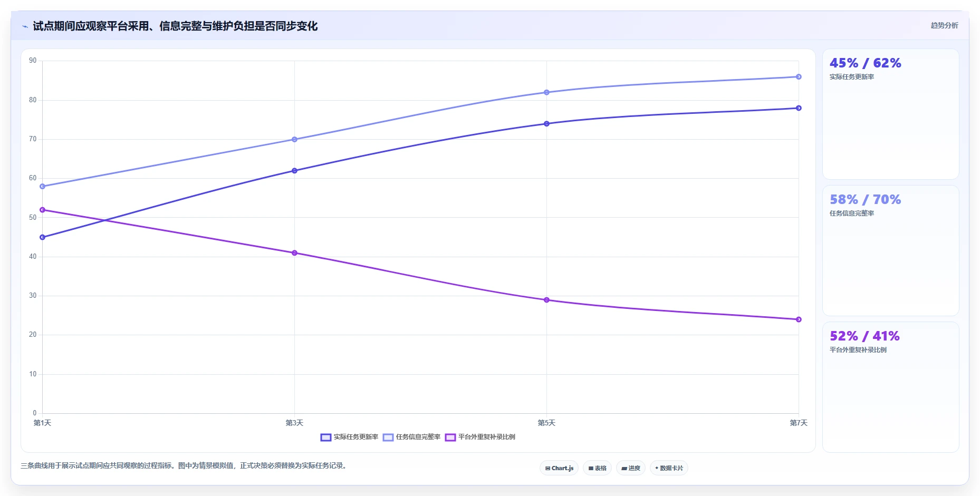Select 平台外重复补录比例 data point at 第1天
The height and width of the screenshot is (496, 980).
coord(43,210)
